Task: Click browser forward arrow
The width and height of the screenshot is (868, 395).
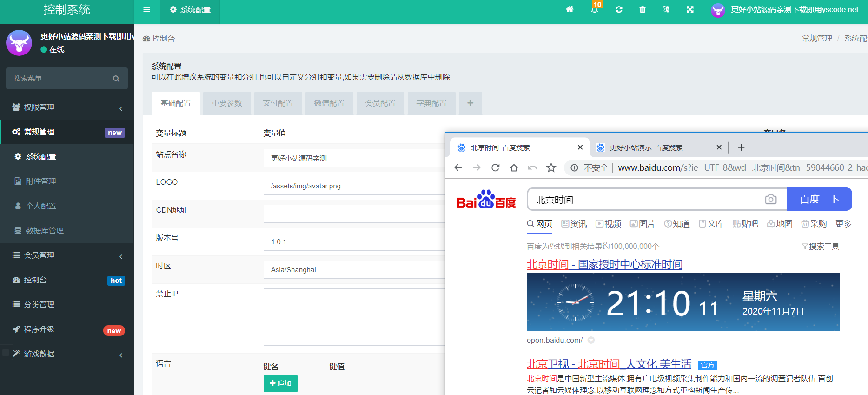Action: pyautogui.click(x=477, y=167)
